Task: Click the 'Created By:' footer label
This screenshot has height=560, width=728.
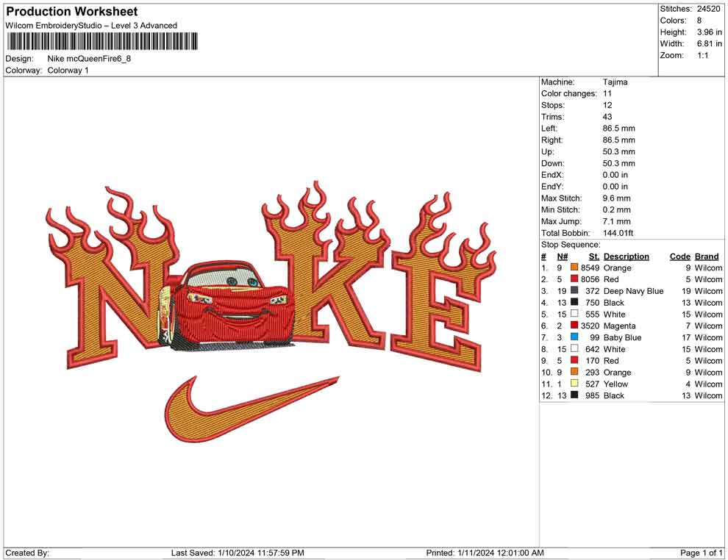Action: (x=27, y=553)
